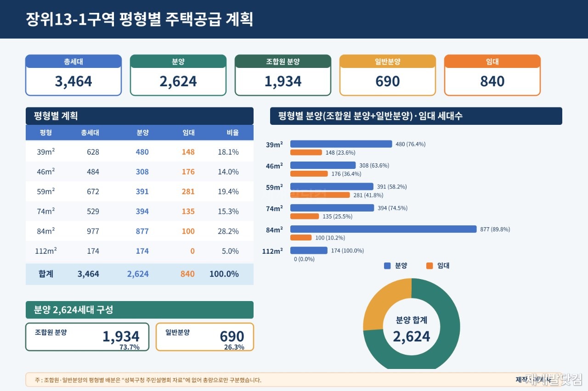Viewport: 588px width, 391px height.
Task: Click the 84m² blue bar showing 877
Action: 384,229
